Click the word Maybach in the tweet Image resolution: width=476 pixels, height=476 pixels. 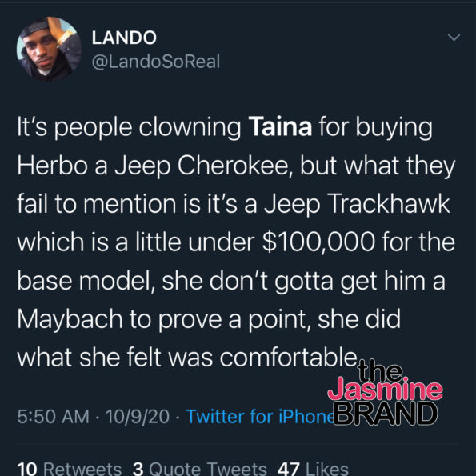[x=70, y=320]
